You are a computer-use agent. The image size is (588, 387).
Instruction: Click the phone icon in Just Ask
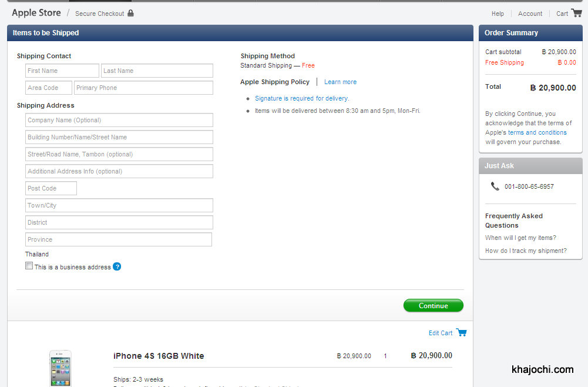pyautogui.click(x=495, y=186)
